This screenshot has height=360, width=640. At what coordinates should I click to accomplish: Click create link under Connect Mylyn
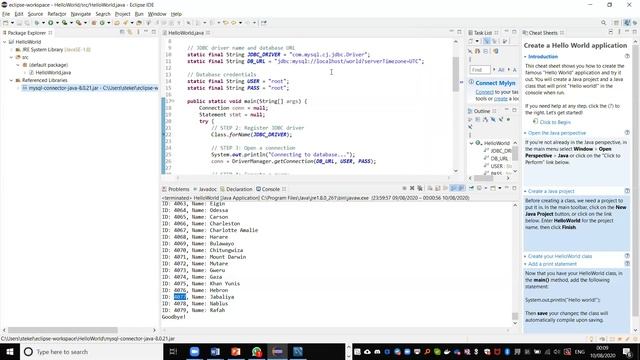tap(501, 99)
